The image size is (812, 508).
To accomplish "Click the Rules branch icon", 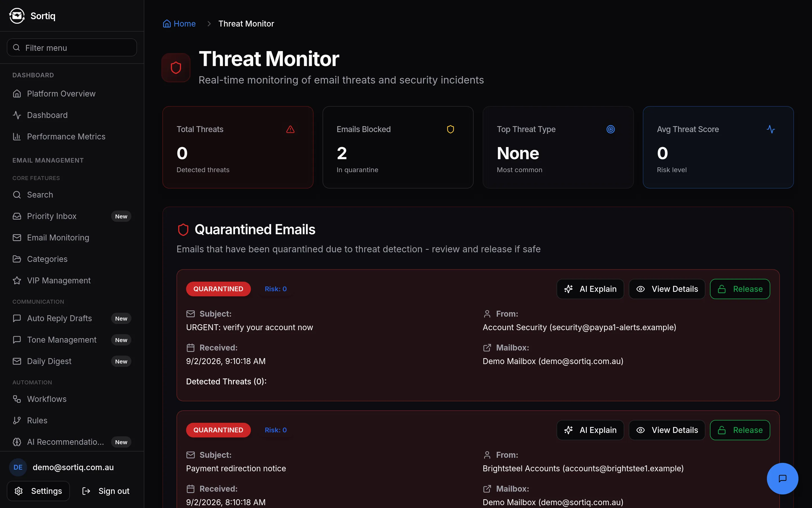I will (x=17, y=420).
